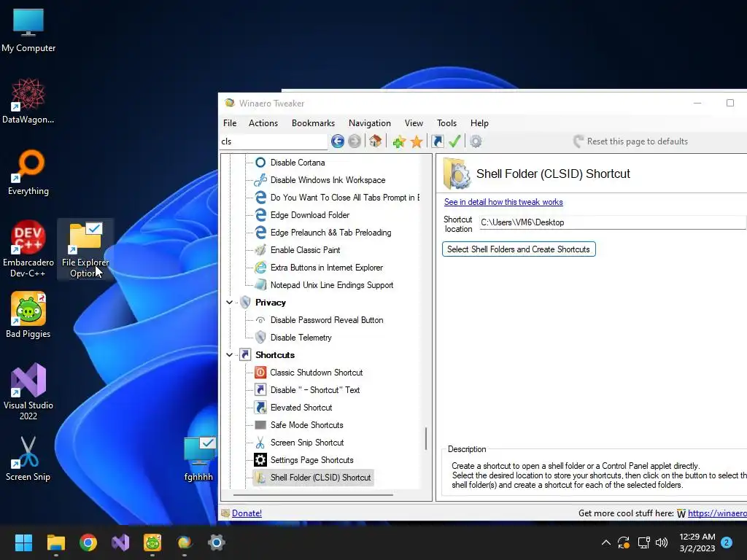Select Screen Snip desktop shortcut
This screenshot has height=560, width=747.
pyautogui.click(x=28, y=458)
